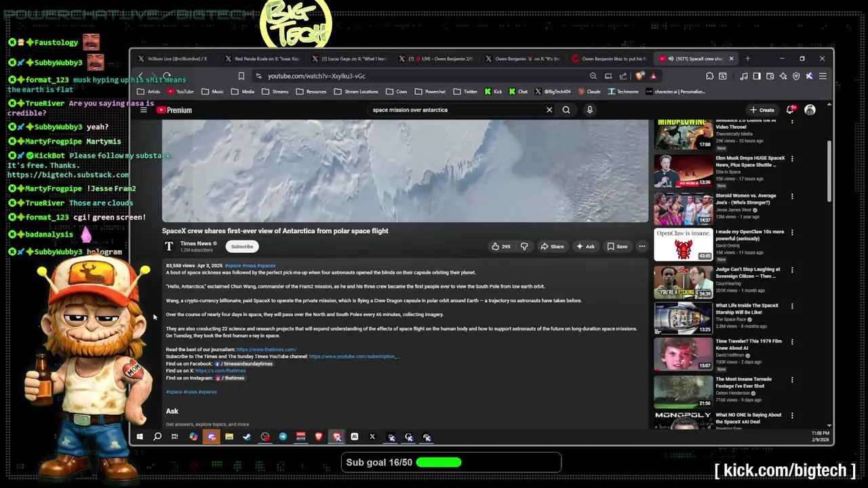Open Telegram from the taskbar
The height and width of the screenshot is (488, 868).
point(283,437)
